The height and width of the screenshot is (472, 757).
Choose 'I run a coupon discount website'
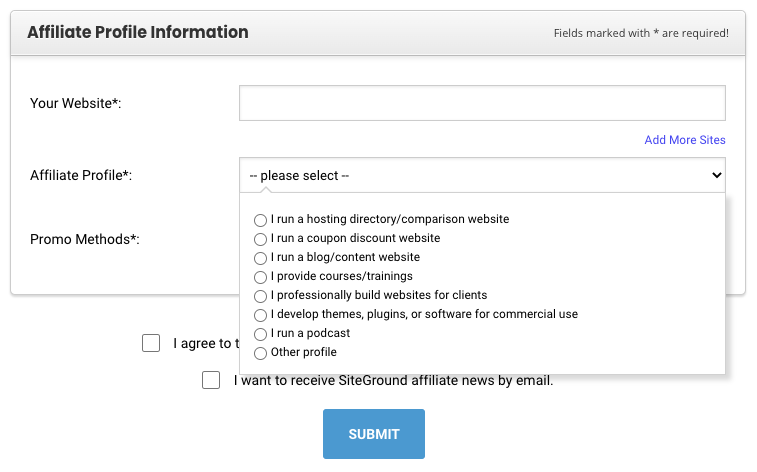click(261, 239)
